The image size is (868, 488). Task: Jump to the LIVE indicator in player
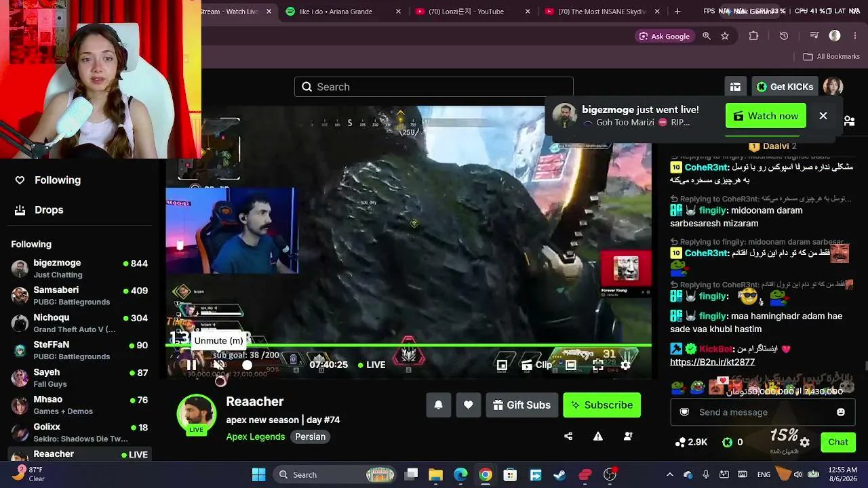372,365
